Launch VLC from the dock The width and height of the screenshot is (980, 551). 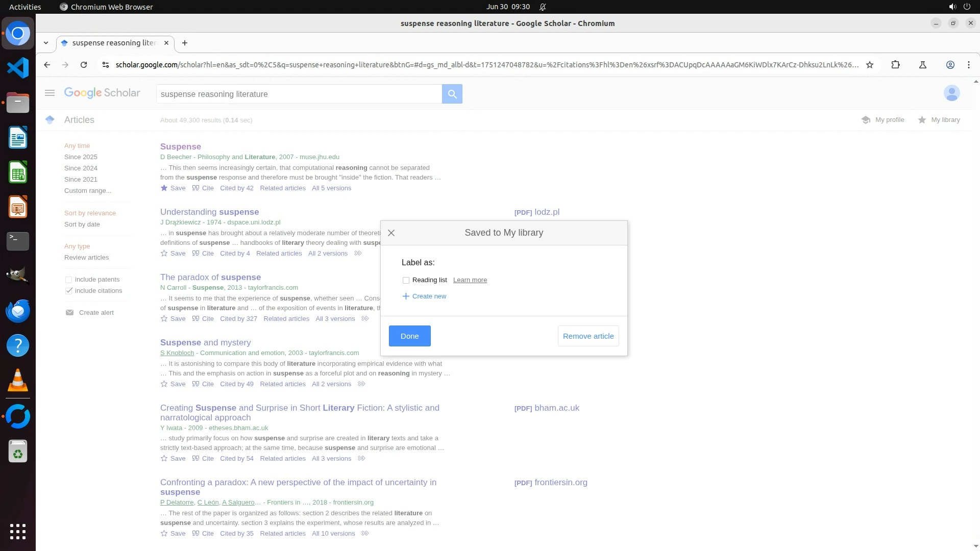[18, 381]
